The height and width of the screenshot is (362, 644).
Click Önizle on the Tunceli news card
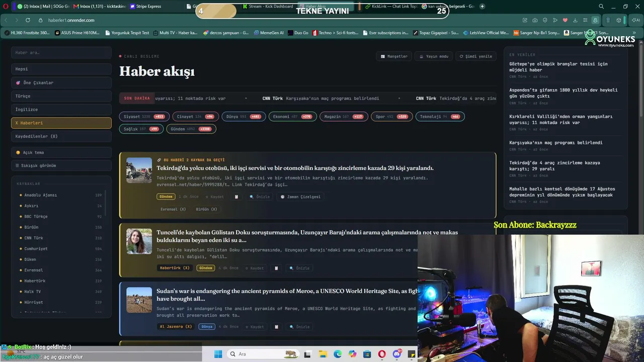pyautogui.click(x=300, y=268)
